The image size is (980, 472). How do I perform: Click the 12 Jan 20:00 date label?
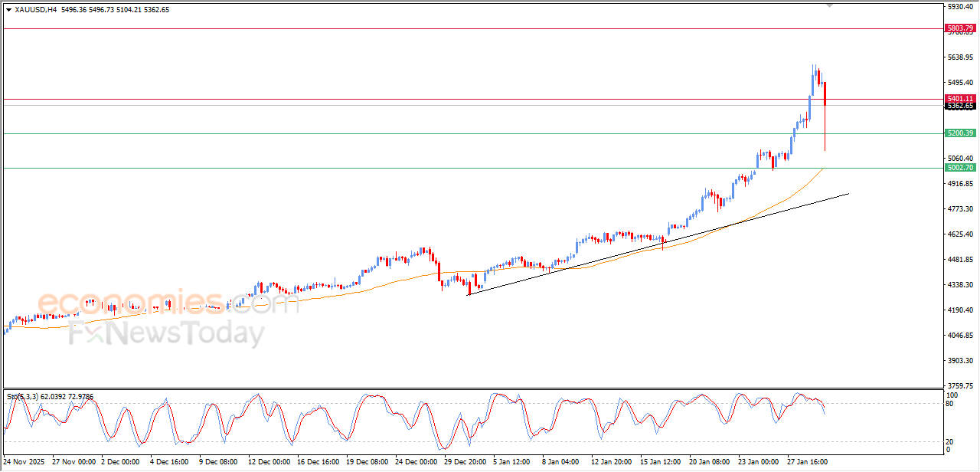pos(611,462)
